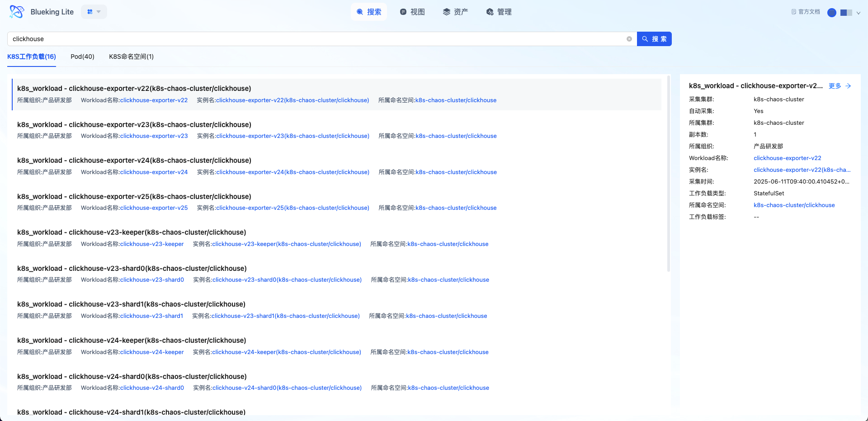
Task: Expand the user account dropdown chevron
Action: tap(859, 13)
